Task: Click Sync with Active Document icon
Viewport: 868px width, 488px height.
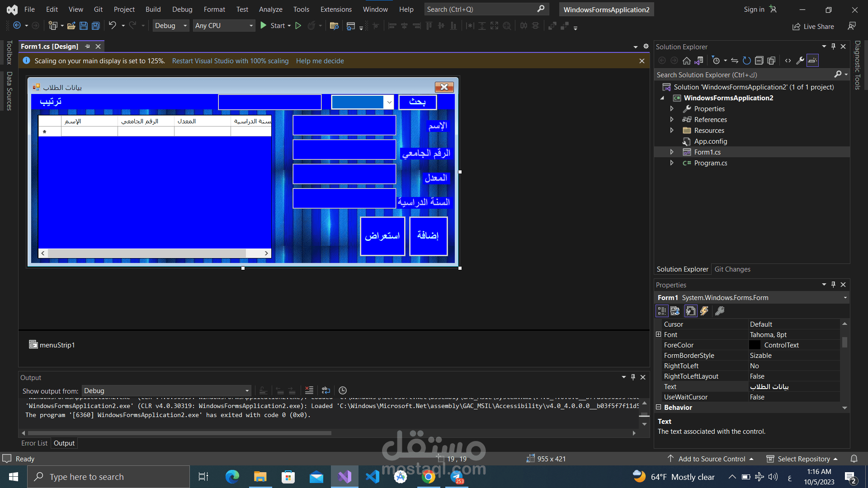Action: 735,61
